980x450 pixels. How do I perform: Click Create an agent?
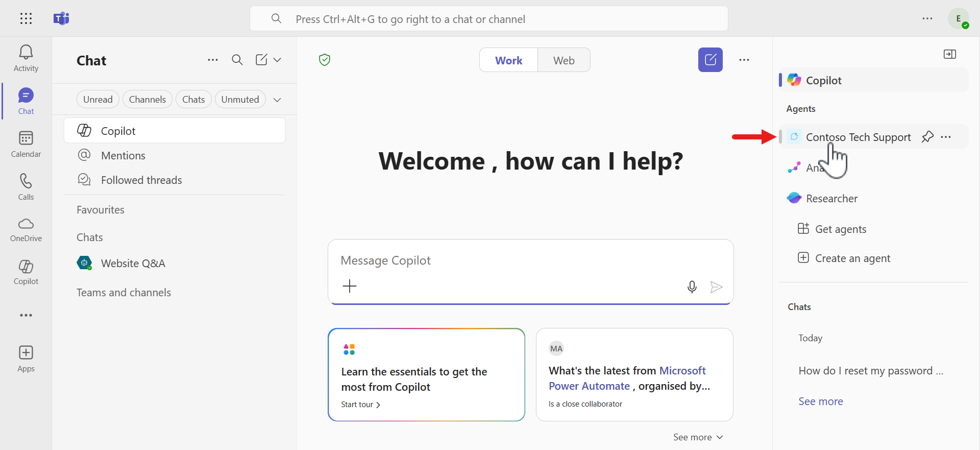[852, 258]
